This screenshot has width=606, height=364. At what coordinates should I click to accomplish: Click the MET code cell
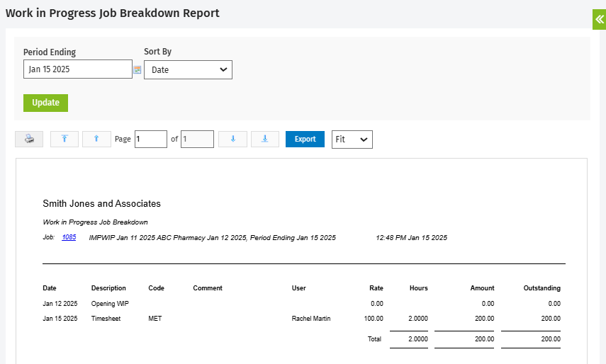(155, 319)
